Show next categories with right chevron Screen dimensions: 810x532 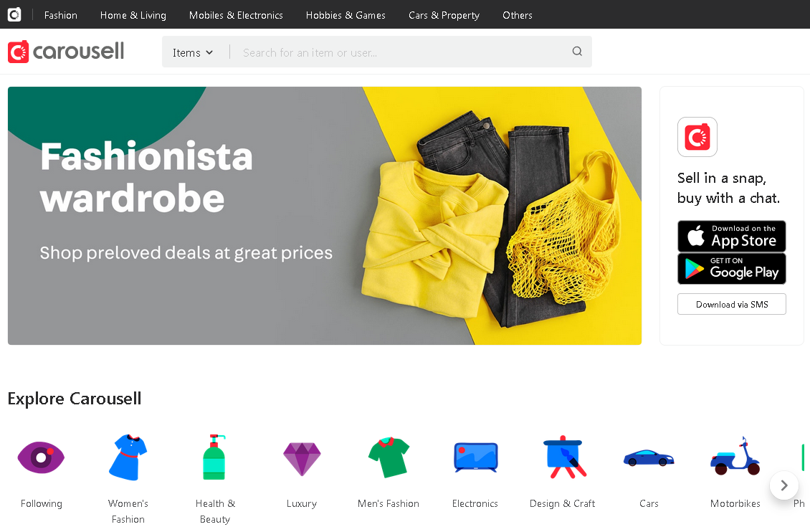point(783,485)
